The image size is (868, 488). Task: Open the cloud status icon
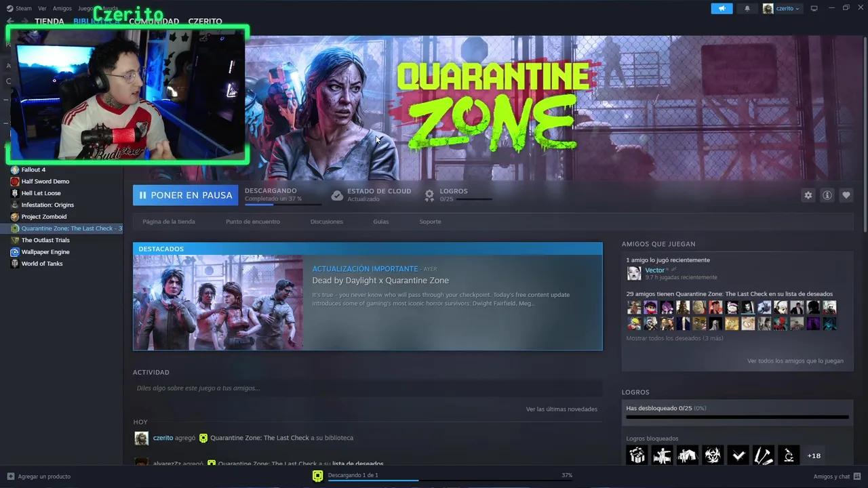point(337,195)
